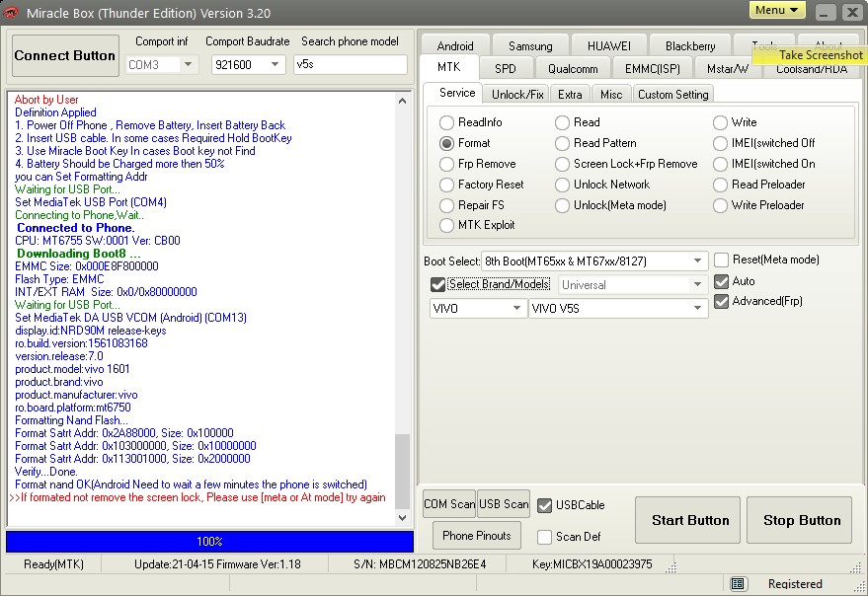Select Screen Lock+Frp Remove radio option
This screenshot has width=868, height=596.
(x=563, y=165)
